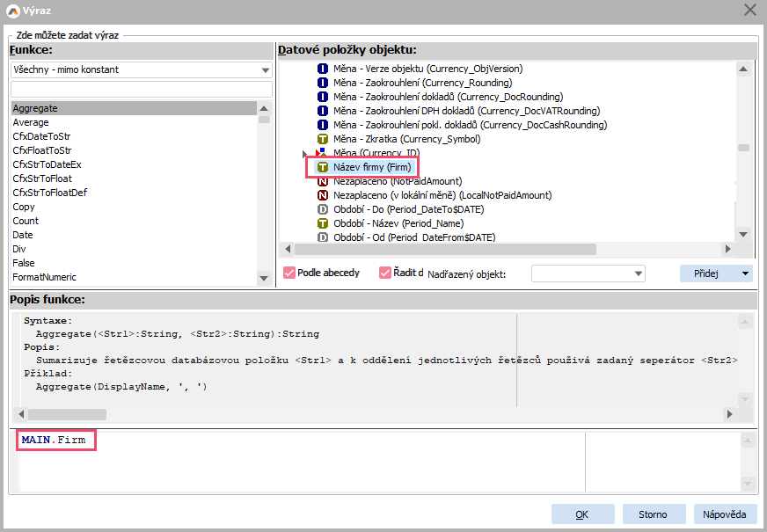Click the icon for Měna - Verze objektu
This screenshot has height=532, width=767.
tap(323, 69)
